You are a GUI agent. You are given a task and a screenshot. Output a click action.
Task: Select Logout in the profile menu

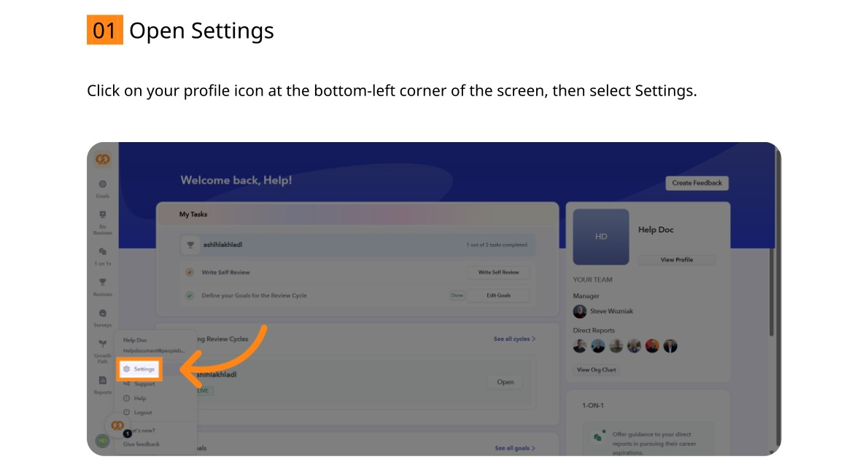click(138, 412)
